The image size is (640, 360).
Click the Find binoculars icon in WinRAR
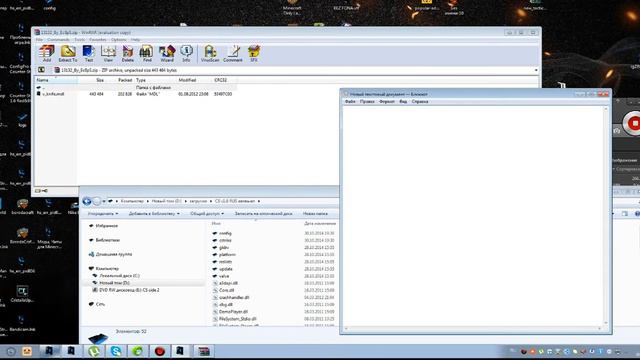(147, 53)
